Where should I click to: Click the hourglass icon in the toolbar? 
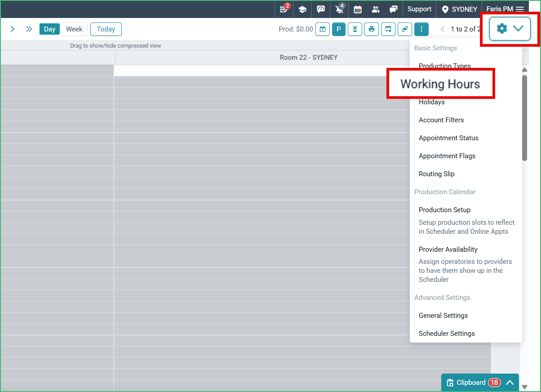[355, 29]
